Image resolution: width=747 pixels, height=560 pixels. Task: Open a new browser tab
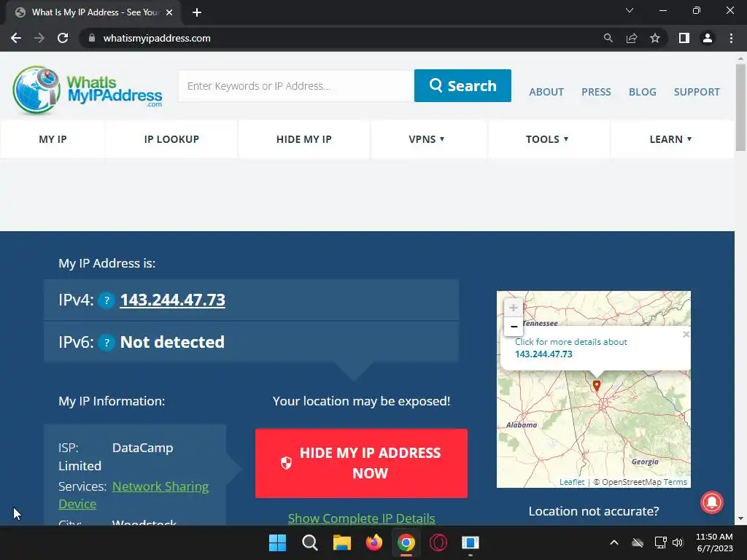[x=197, y=12]
